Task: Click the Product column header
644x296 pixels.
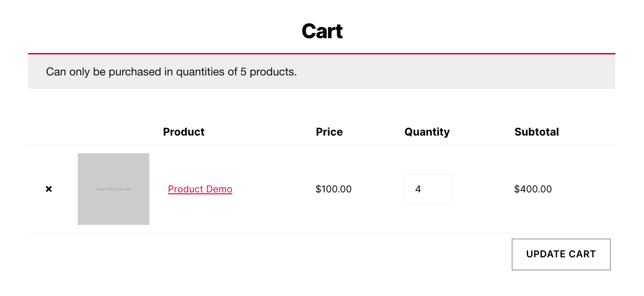Action: [184, 132]
